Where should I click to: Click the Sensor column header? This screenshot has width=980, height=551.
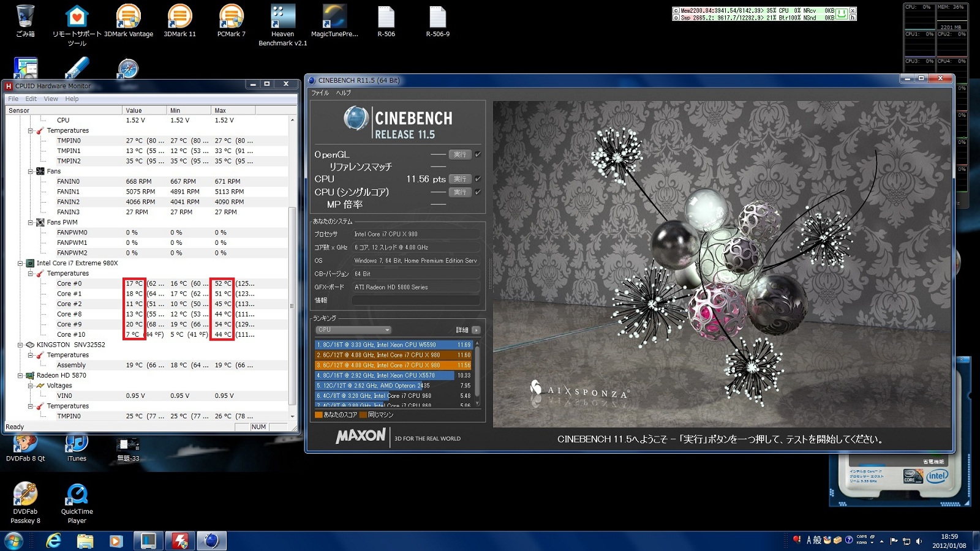pyautogui.click(x=64, y=110)
